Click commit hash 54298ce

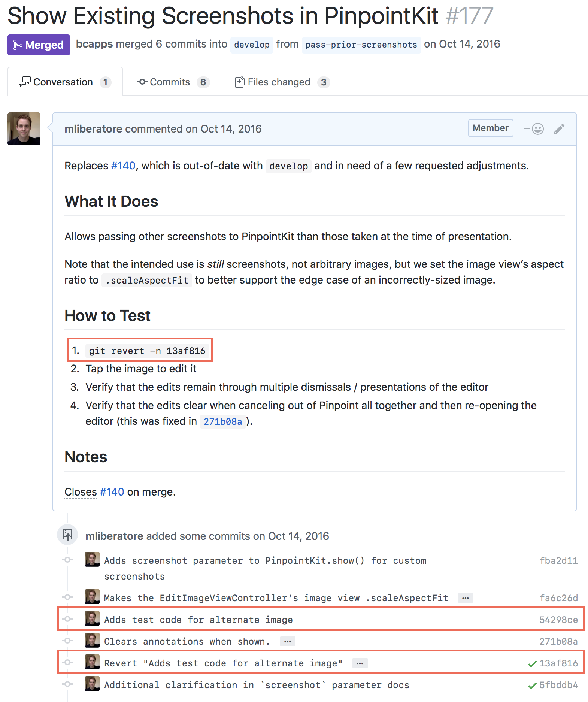(x=558, y=620)
